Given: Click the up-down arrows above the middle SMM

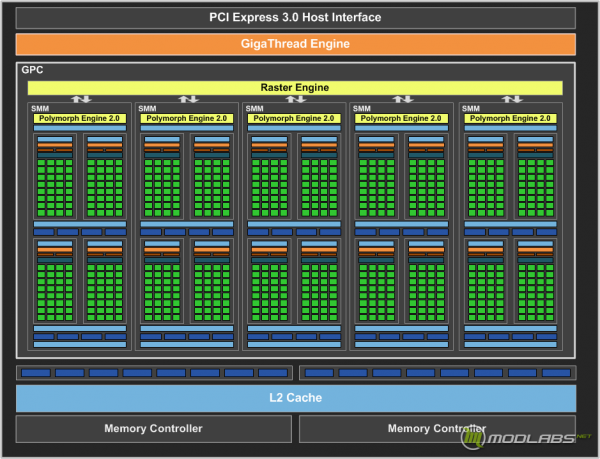Looking at the screenshot, I should [295, 99].
